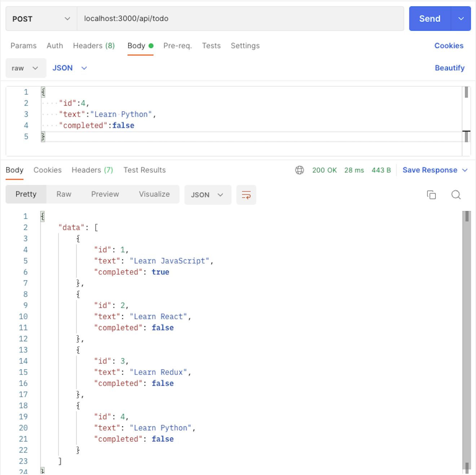Click the Beautify link
476x475 pixels.
(449, 68)
